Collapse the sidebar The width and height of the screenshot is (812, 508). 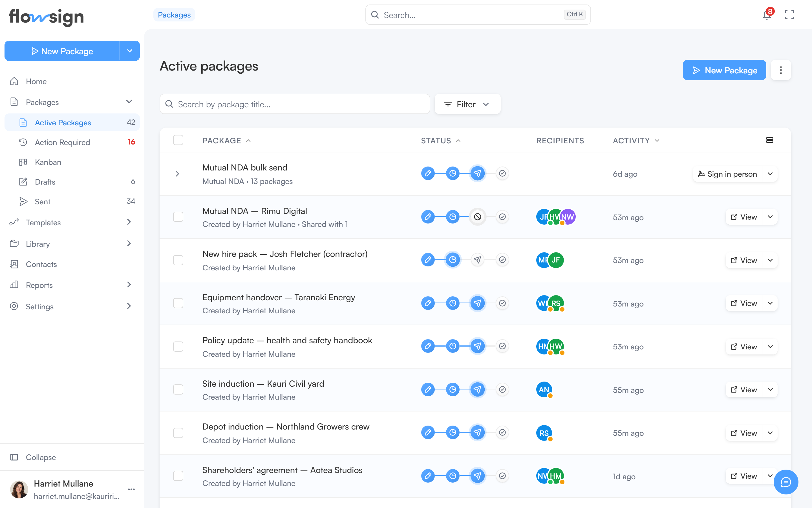72,457
